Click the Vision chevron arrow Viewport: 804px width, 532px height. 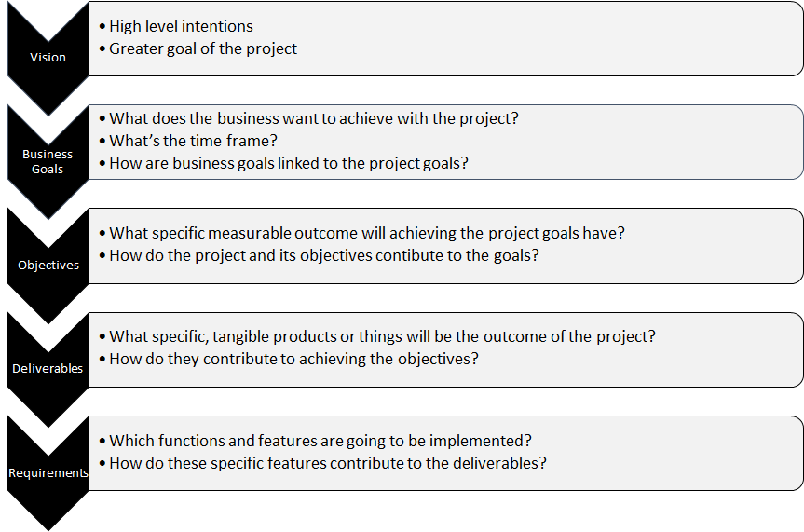(48, 58)
